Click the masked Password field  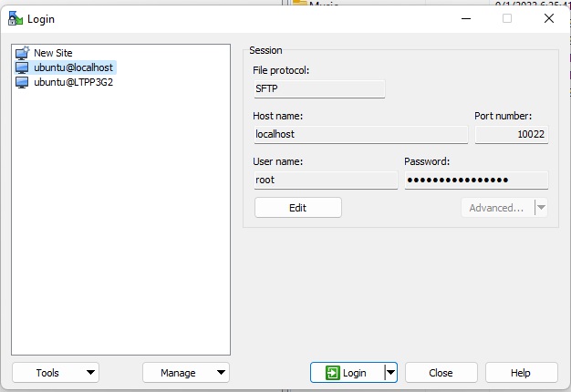476,180
